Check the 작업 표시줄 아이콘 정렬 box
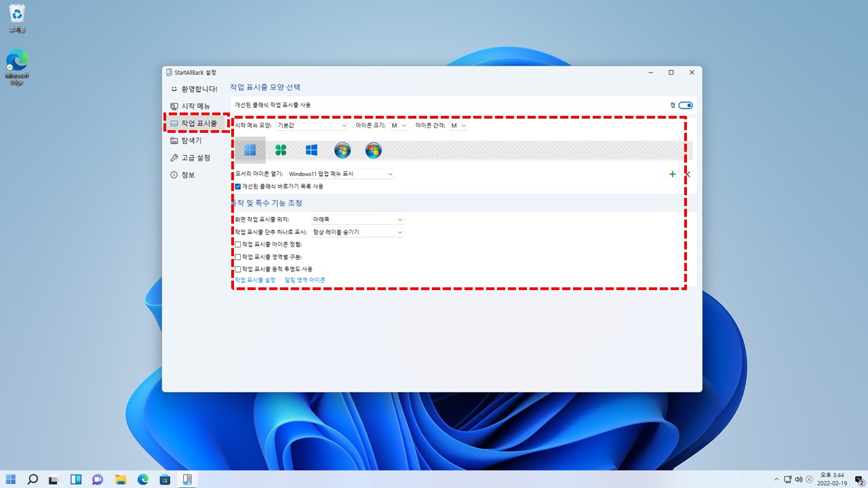868x488 pixels. [238, 244]
